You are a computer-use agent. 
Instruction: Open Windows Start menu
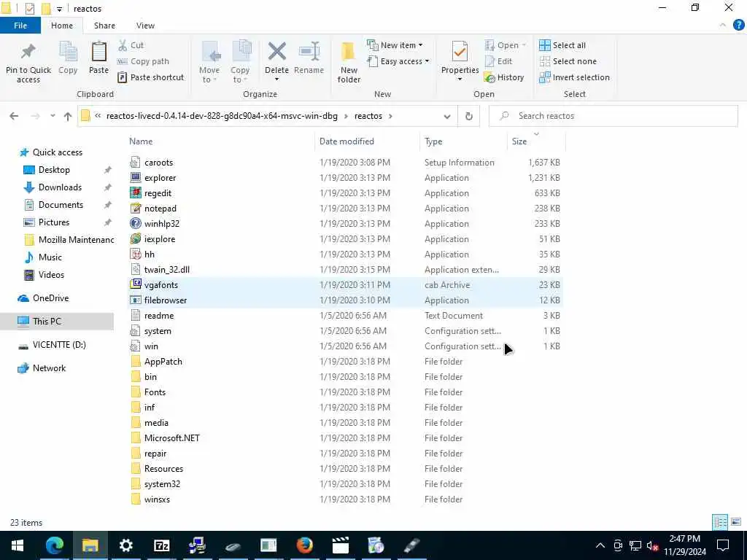pyautogui.click(x=18, y=545)
